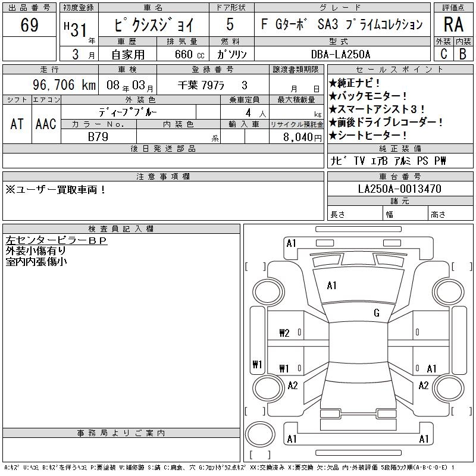
Task: Click the リサイクル預託金 header
Action: [296, 124]
